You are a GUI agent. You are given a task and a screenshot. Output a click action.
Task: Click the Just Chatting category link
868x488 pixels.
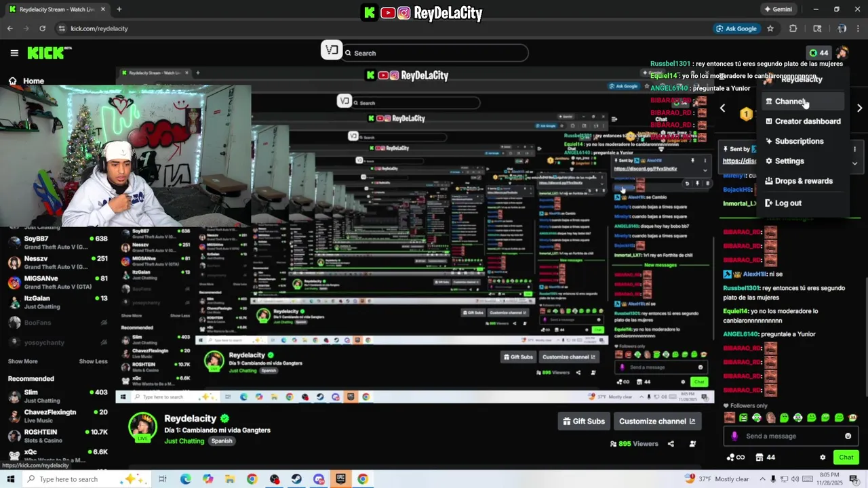tap(184, 441)
